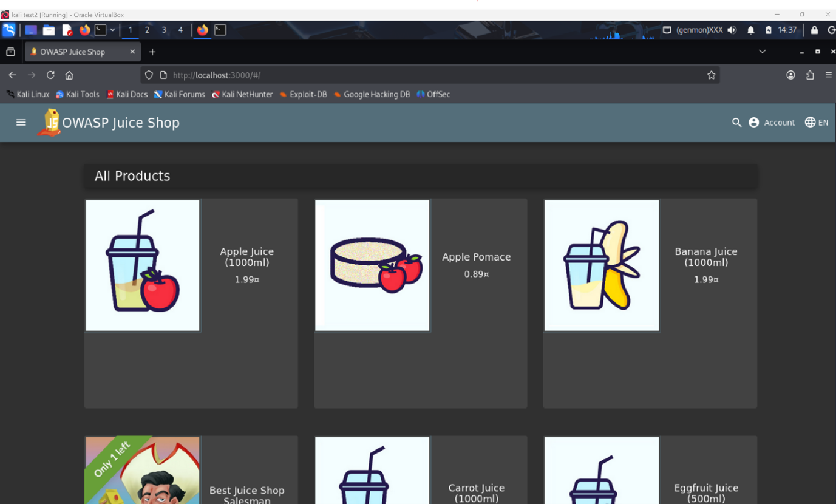Image resolution: width=836 pixels, height=504 pixels.
Task: Switch to workspace 2 in panel
Action: tap(147, 30)
